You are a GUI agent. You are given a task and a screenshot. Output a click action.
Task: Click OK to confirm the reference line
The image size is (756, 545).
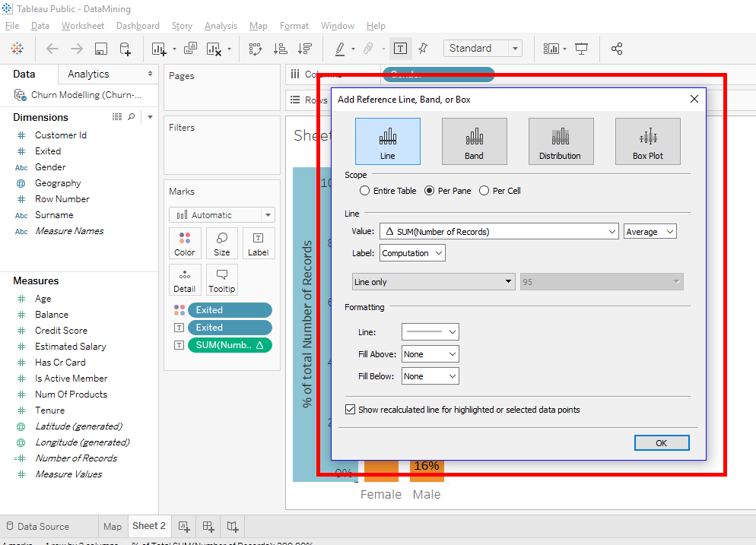(x=661, y=443)
